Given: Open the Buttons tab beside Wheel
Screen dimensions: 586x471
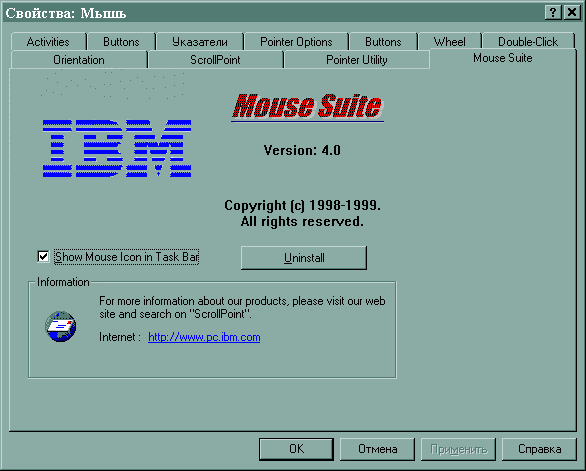Looking at the screenshot, I should tap(383, 42).
